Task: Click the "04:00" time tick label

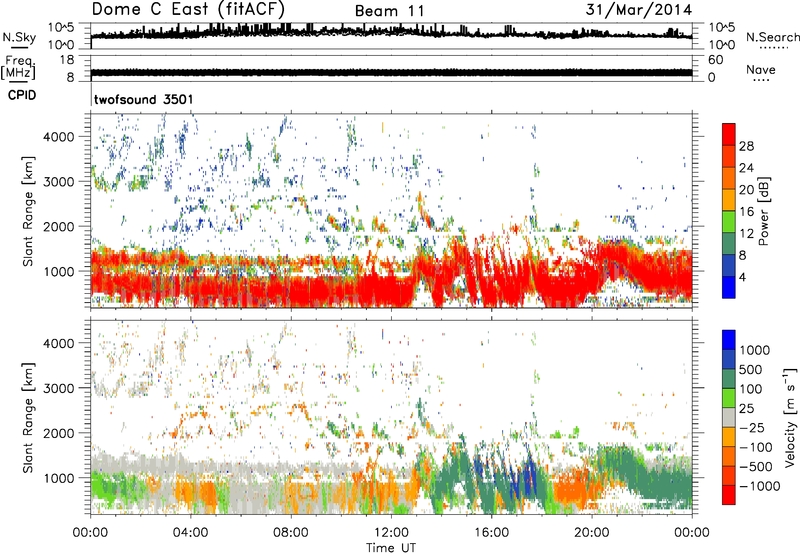Action: tap(190, 532)
